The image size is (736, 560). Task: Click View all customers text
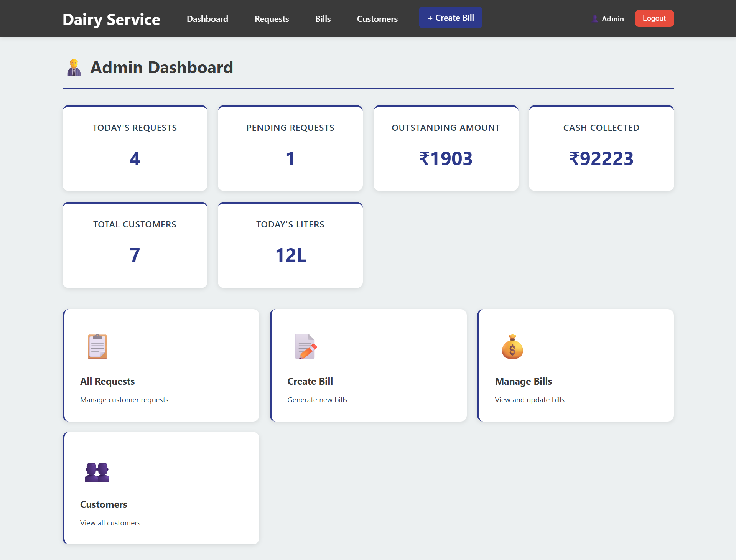pyautogui.click(x=110, y=523)
